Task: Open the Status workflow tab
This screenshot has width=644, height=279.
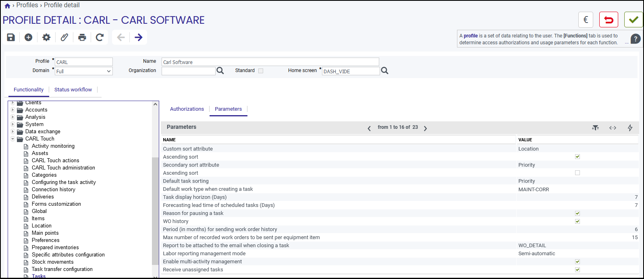Action: tap(73, 90)
